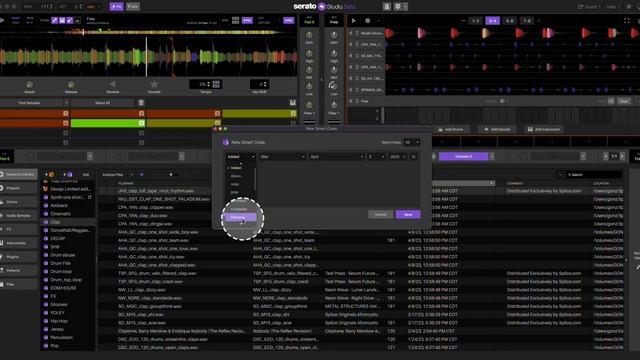
Task: Choose Filename in the open rule field list
Action: tap(241, 217)
